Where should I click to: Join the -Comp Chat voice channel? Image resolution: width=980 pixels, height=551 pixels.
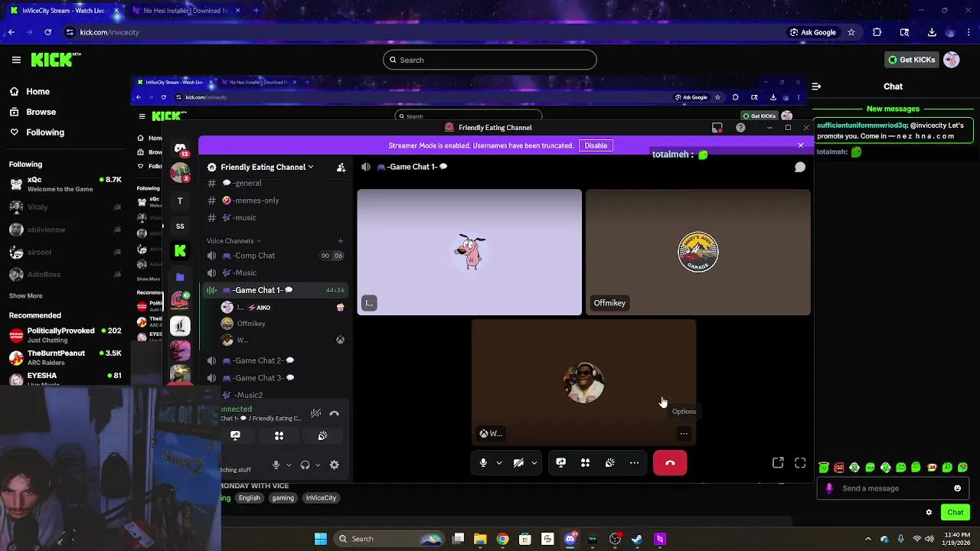coord(276,256)
